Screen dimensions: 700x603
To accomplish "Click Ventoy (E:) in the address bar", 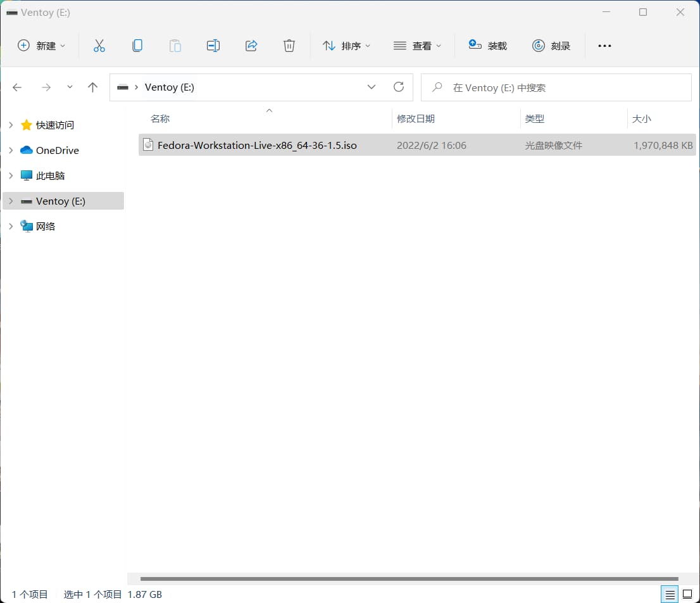I will click(169, 87).
